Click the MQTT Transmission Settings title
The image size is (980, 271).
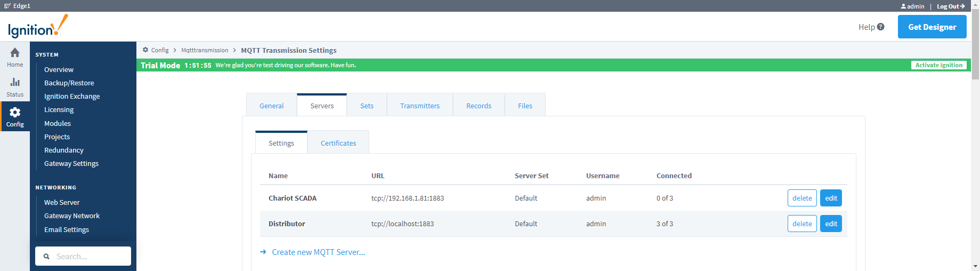[289, 50]
